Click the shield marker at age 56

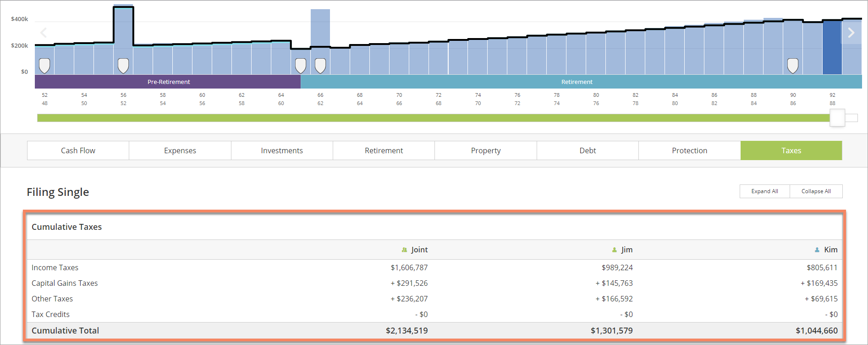click(x=123, y=66)
